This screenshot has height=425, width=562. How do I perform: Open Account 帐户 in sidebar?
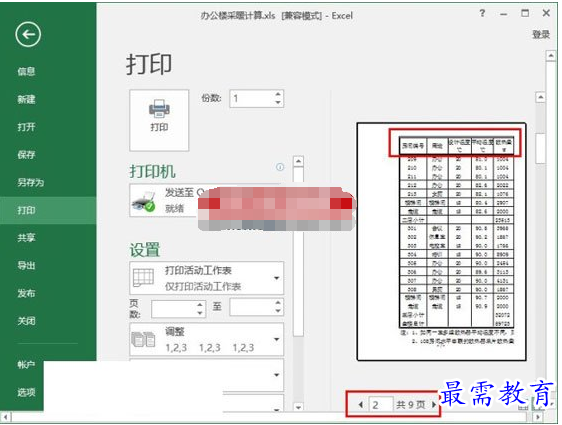pos(26,365)
